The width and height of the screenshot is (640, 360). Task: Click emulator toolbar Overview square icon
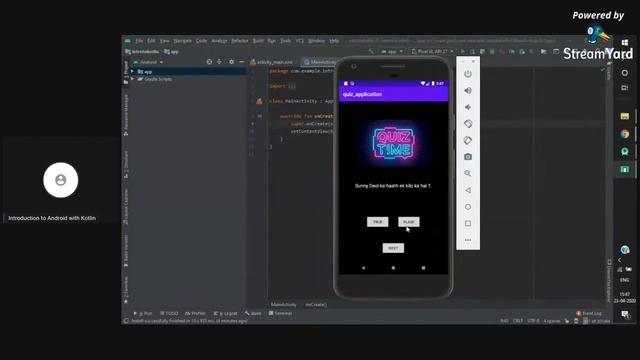(468, 223)
